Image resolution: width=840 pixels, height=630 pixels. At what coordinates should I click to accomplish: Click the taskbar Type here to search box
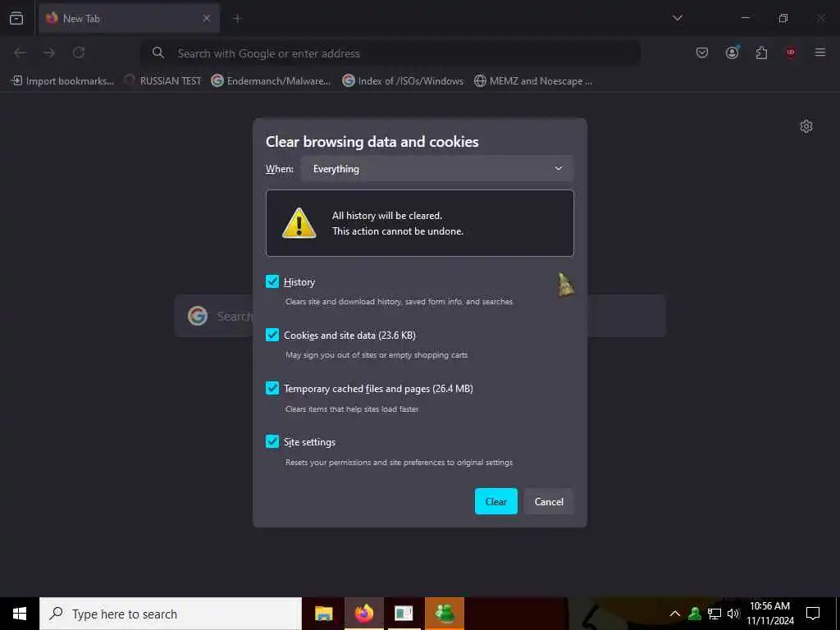[171, 614]
